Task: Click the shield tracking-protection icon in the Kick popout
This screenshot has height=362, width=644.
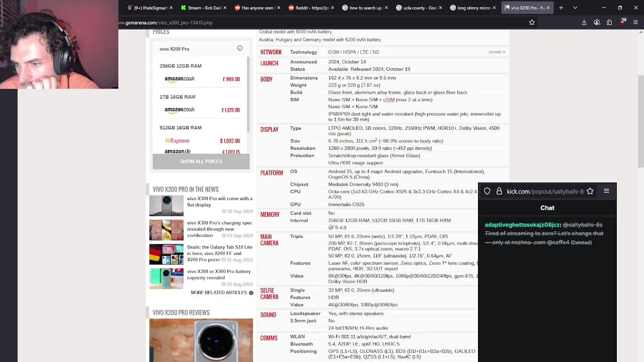Action: pyautogui.click(x=487, y=191)
